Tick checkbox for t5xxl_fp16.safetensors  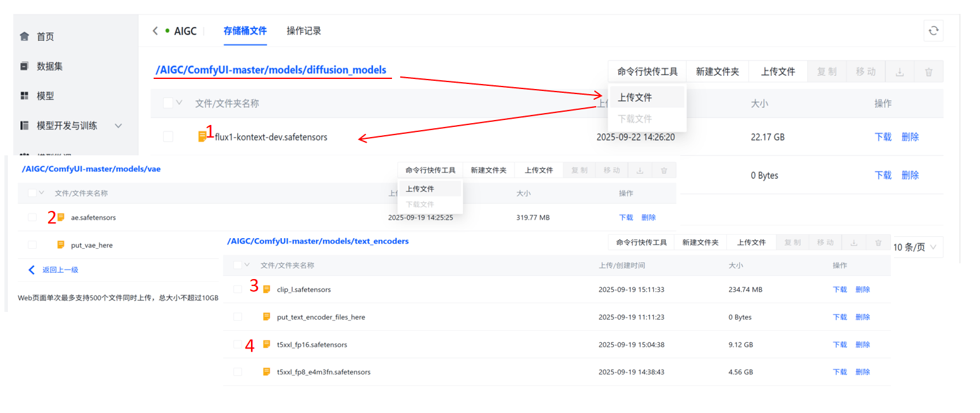click(x=237, y=344)
